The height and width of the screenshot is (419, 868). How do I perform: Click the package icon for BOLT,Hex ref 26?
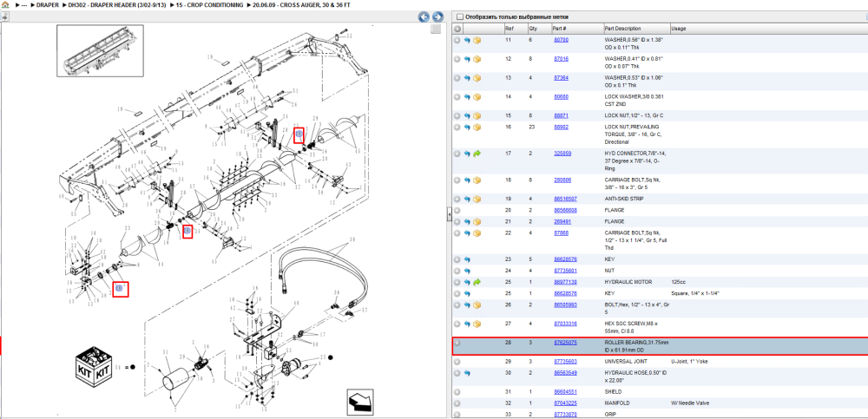[477, 305]
